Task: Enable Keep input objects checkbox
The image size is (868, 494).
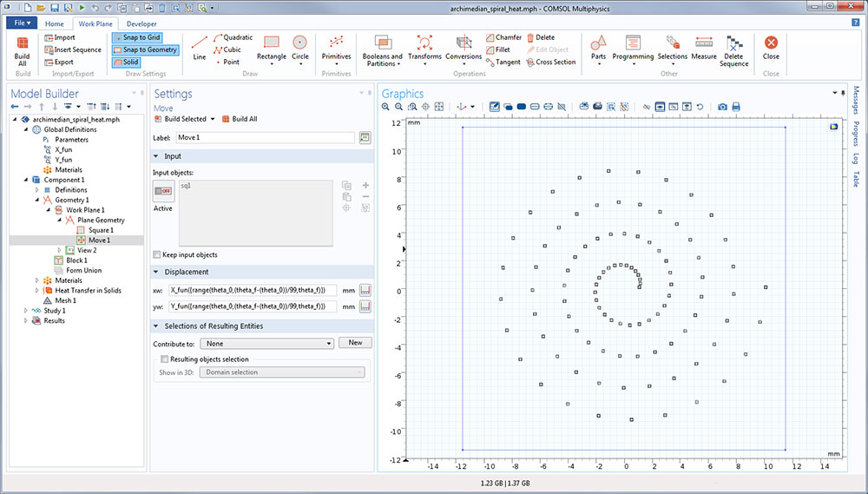Action: pyautogui.click(x=157, y=255)
